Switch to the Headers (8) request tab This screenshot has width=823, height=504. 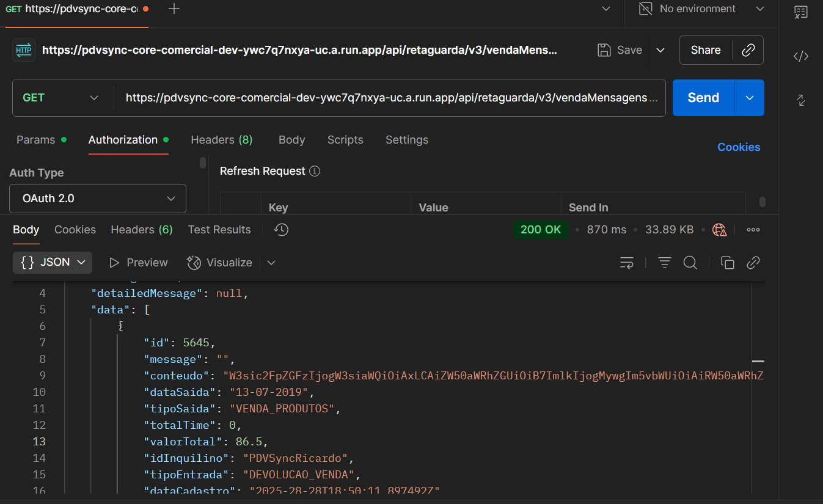pos(221,140)
